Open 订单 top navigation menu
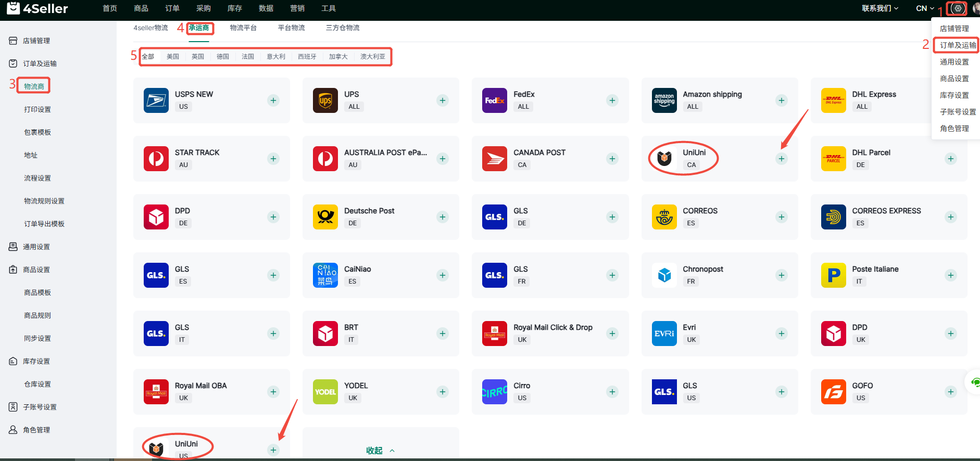This screenshot has width=980, height=461. coord(172,8)
